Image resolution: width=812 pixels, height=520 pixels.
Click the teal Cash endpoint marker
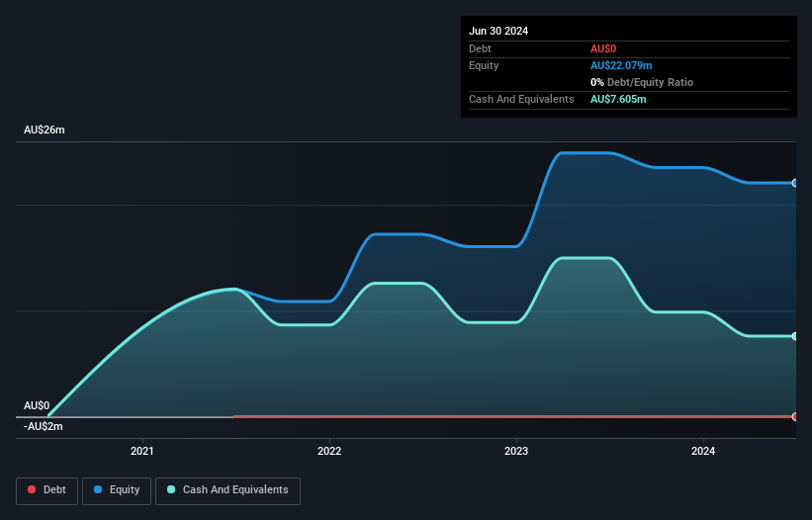tap(795, 336)
